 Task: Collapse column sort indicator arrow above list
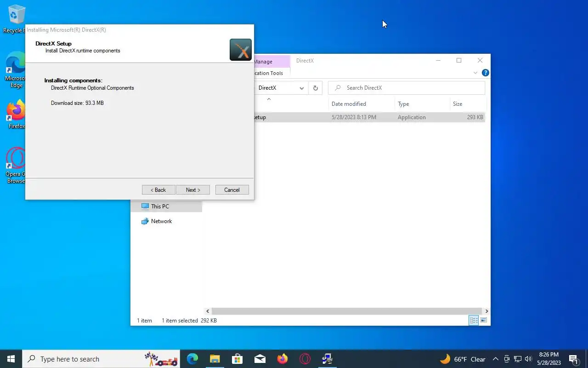tap(269, 99)
